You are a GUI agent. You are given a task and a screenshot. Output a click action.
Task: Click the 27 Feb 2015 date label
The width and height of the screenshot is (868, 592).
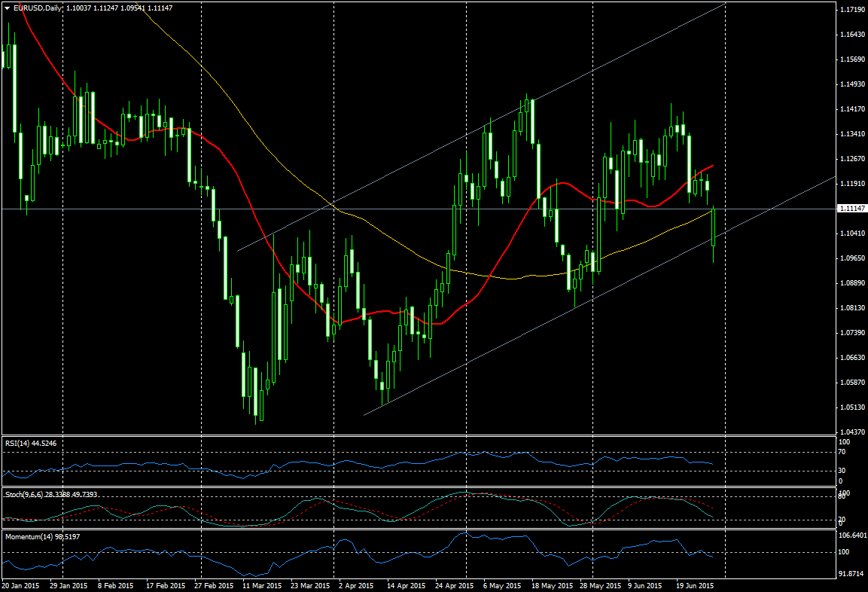[x=212, y=585]
